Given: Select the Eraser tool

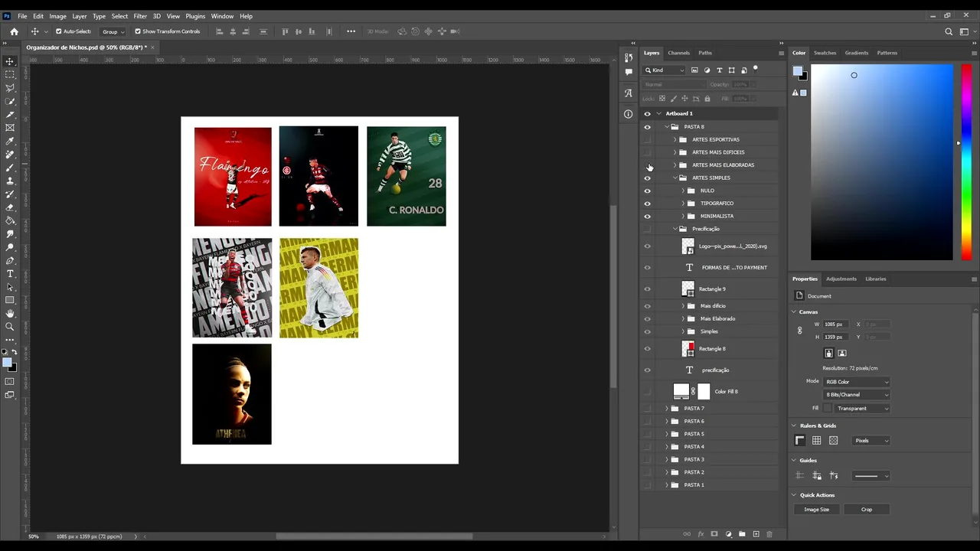Looking at the screenshot, I should tap(10, 207).
